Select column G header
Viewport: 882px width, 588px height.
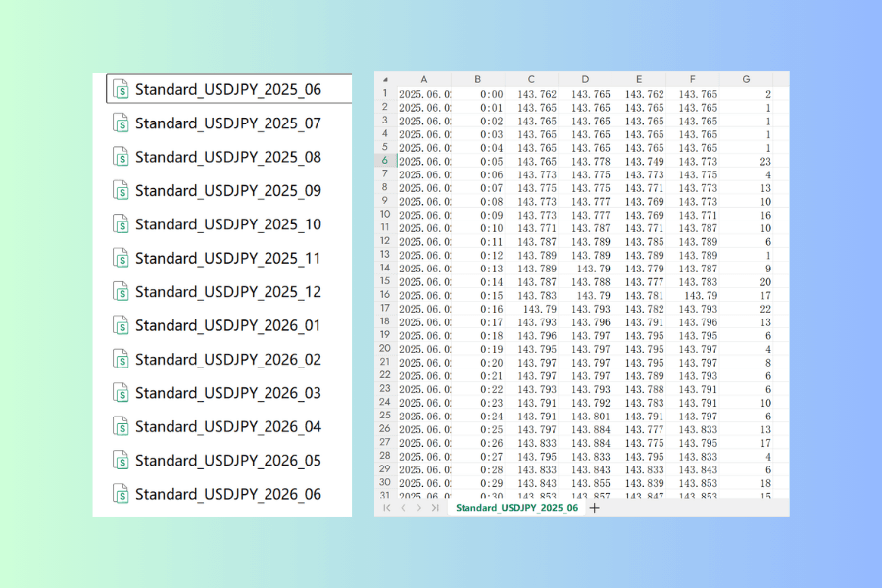[x=746, y=79]
